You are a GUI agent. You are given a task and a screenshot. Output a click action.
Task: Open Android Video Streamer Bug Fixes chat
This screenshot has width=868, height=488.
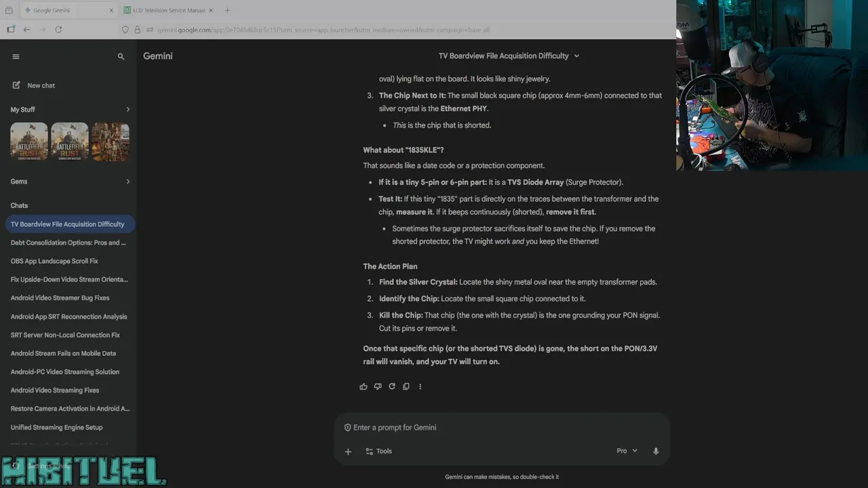tap(70, 298)
